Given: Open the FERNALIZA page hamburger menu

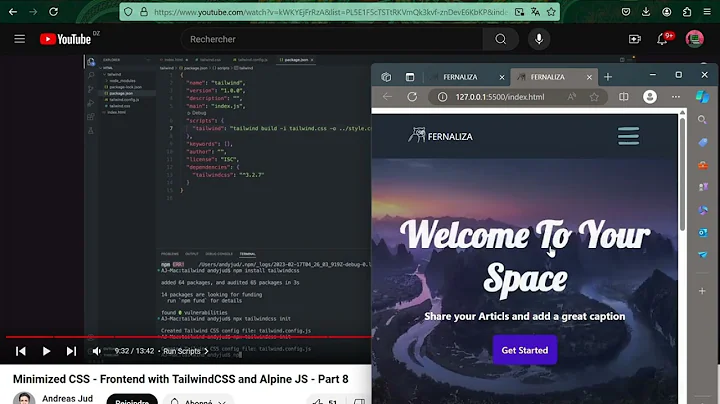Looking at the screenshot, I should [628, 136].
